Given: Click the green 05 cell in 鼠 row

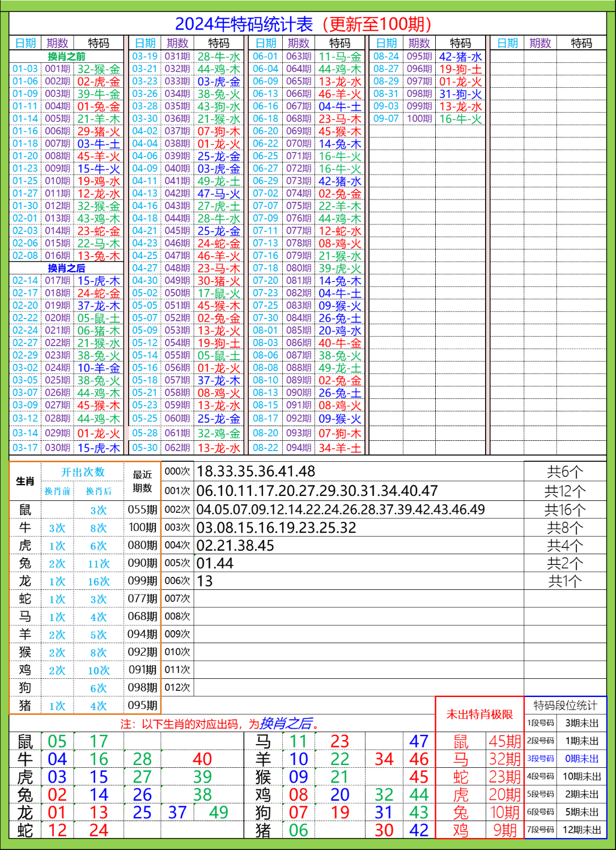Looking at the screenshot, I should [57, 740].
